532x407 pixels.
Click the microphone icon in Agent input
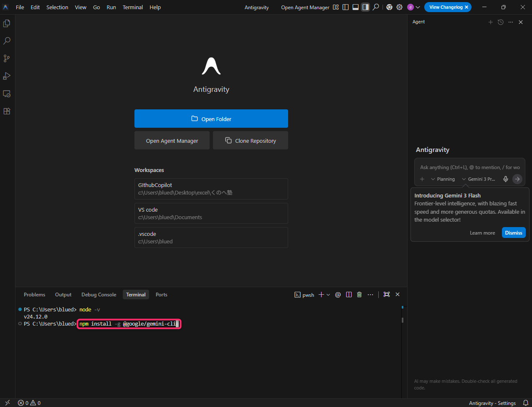click(x=505, y=179)
